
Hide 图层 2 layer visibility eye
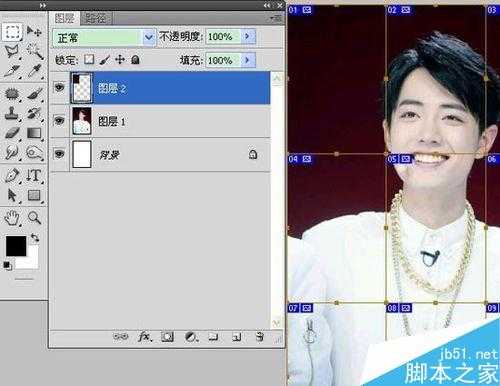pos(59,88)
